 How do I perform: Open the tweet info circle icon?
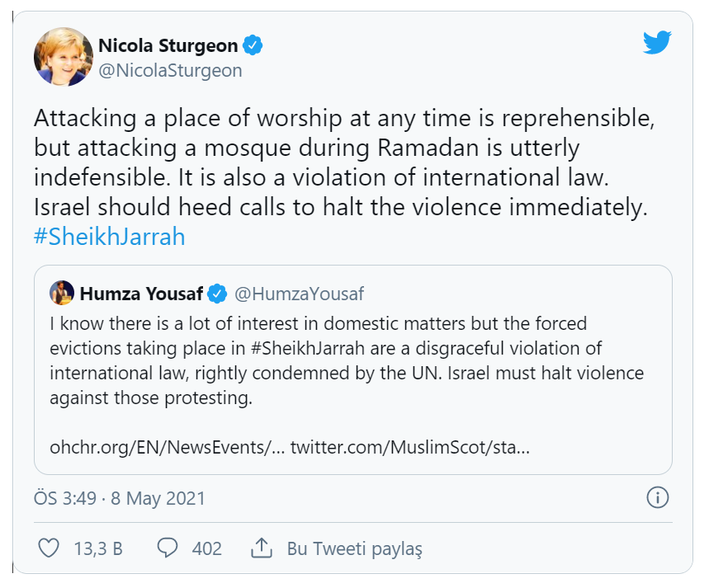tap(657, 497)
